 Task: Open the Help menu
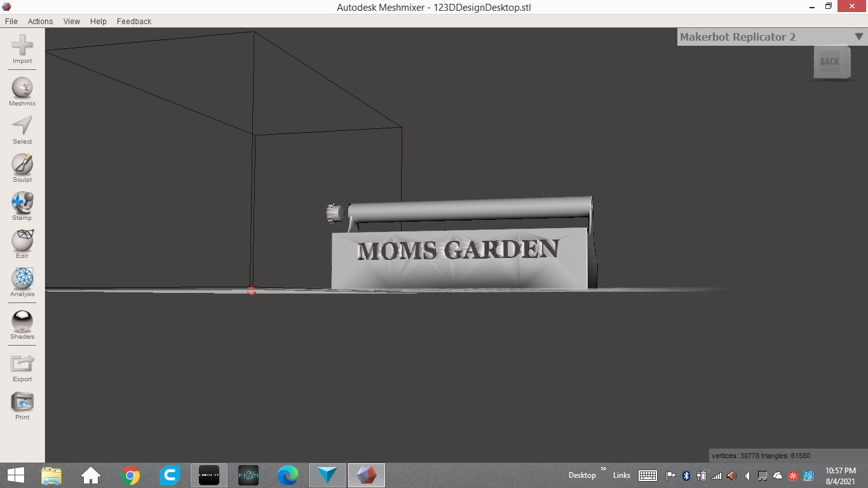98,22
